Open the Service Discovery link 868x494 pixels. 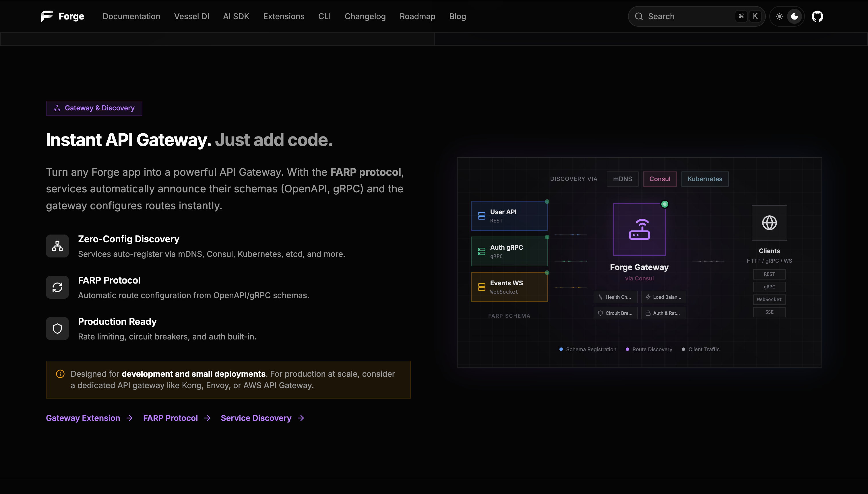pyautogui.click(x=256, y=418)
